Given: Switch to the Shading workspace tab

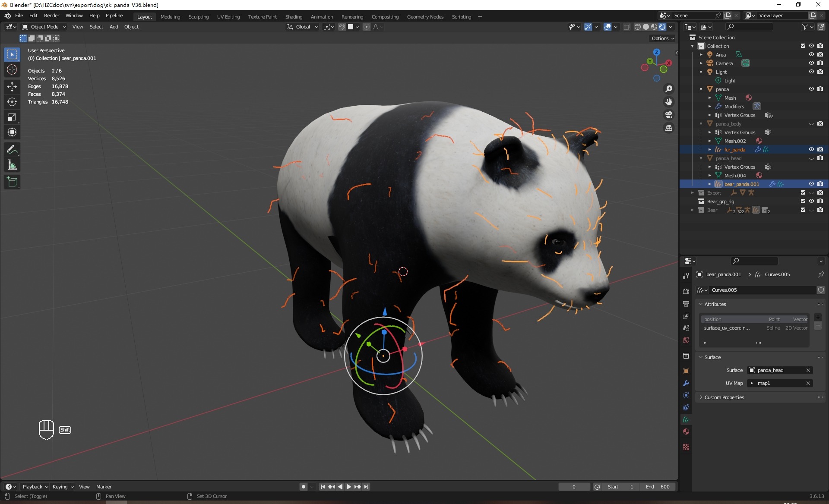Looking at the screenshot, I should coord(294,17).
